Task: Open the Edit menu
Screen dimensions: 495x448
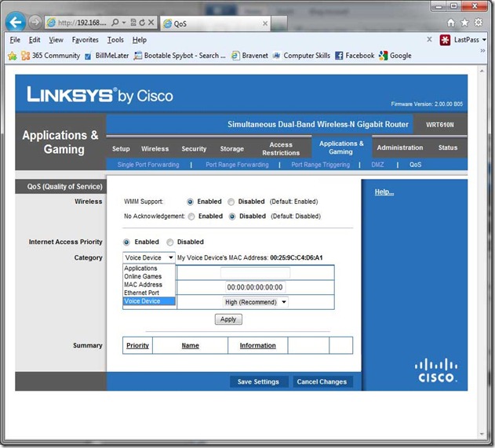Action: tap(35, 40)
